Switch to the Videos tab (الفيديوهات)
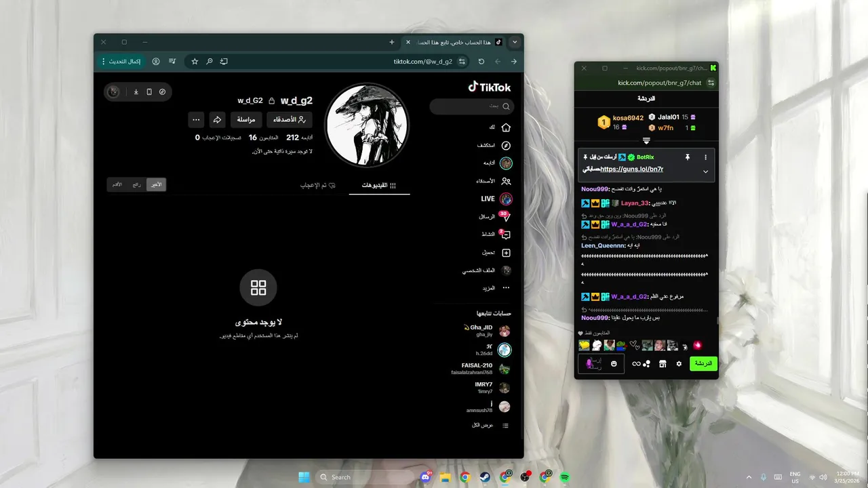Screen dimensions: 868x488 point(379,185)
